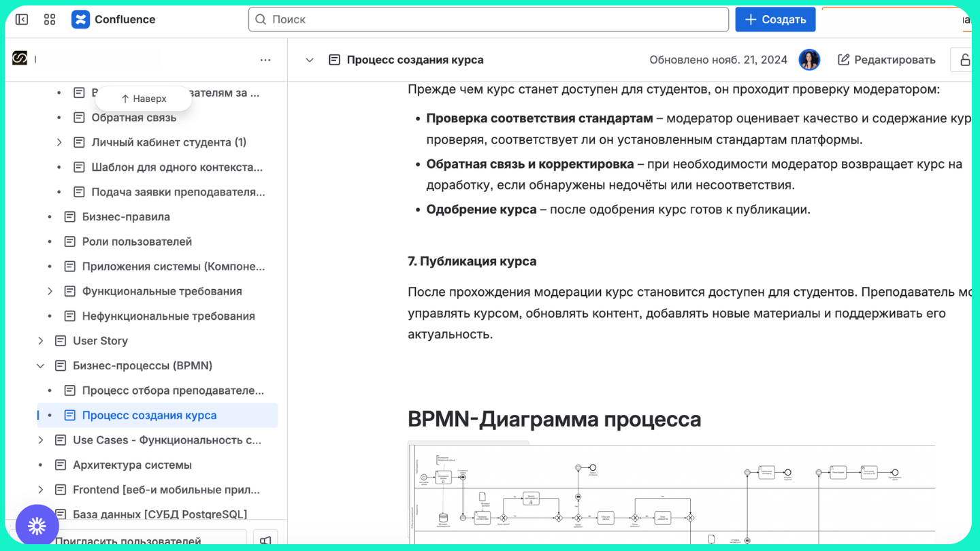Open the sidebar three-dot more menu
This screenshot has width=980, height=551.
[265, 60]
